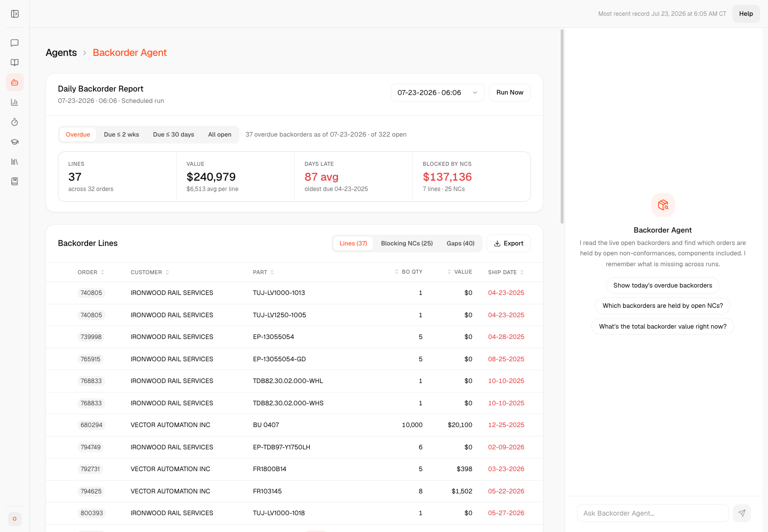Sort table by Value column
The width and height of the screenshot is (768, 532).
tap(459, 272)
